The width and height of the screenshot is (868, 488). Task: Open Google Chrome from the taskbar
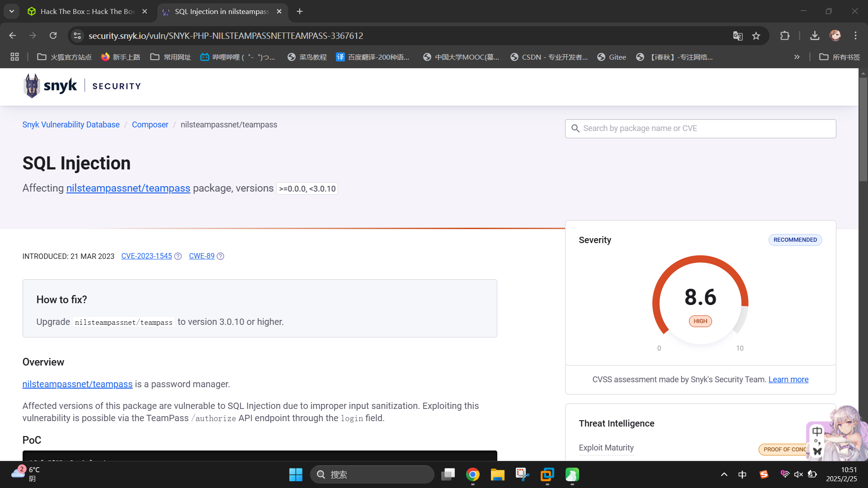point(473,474)
